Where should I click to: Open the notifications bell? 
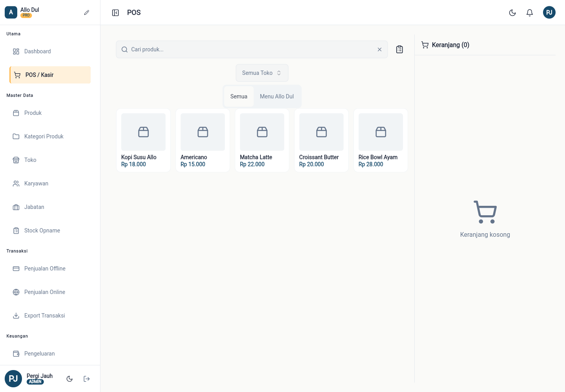pyautogui.click(x=530, y=13)
